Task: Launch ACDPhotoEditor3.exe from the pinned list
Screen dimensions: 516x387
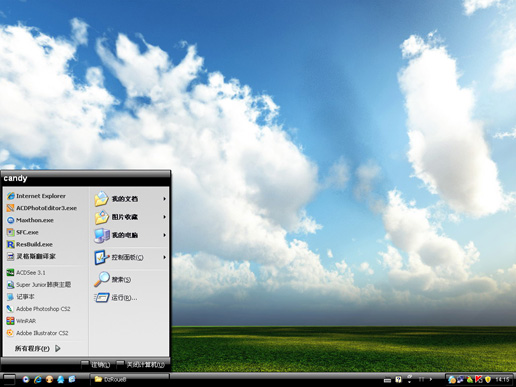Action: click(42, 208)
